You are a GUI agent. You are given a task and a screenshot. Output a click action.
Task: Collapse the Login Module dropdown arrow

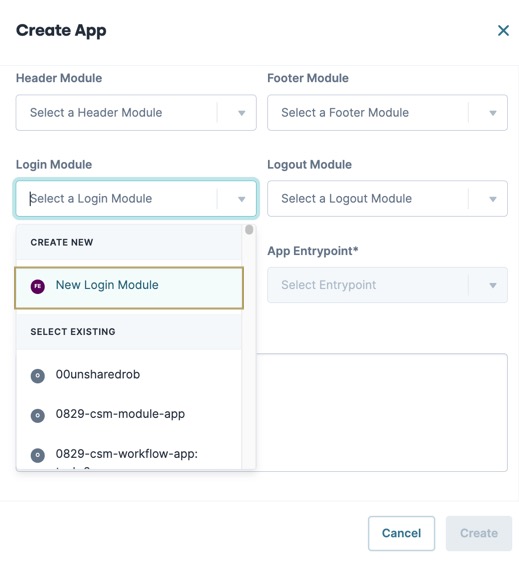coord(241,199)
